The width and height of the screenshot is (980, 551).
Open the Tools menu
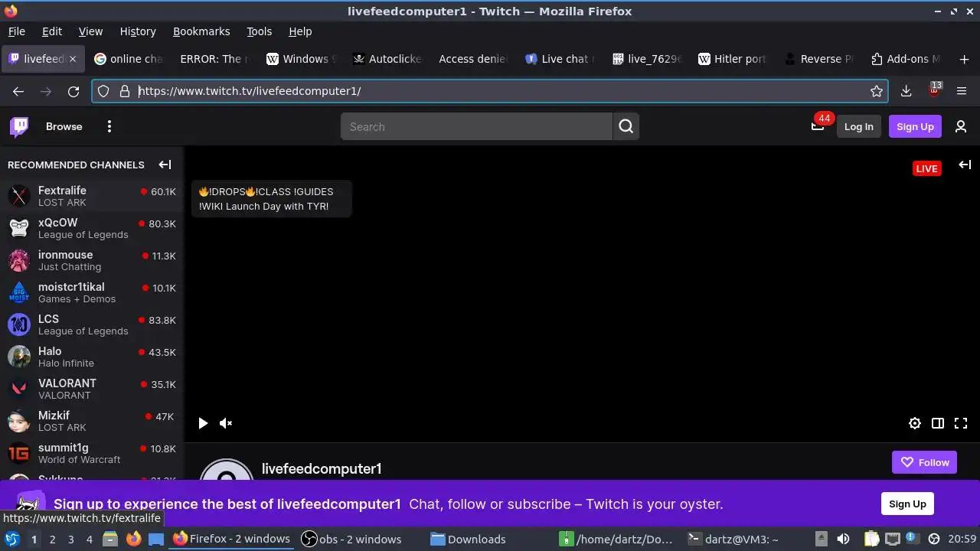[259, 31]
